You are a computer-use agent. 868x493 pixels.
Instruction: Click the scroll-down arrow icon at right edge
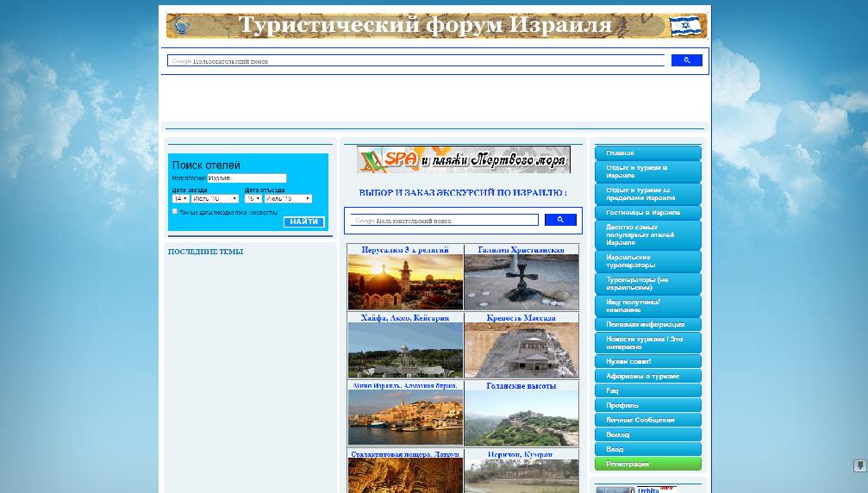click(859, 465)
